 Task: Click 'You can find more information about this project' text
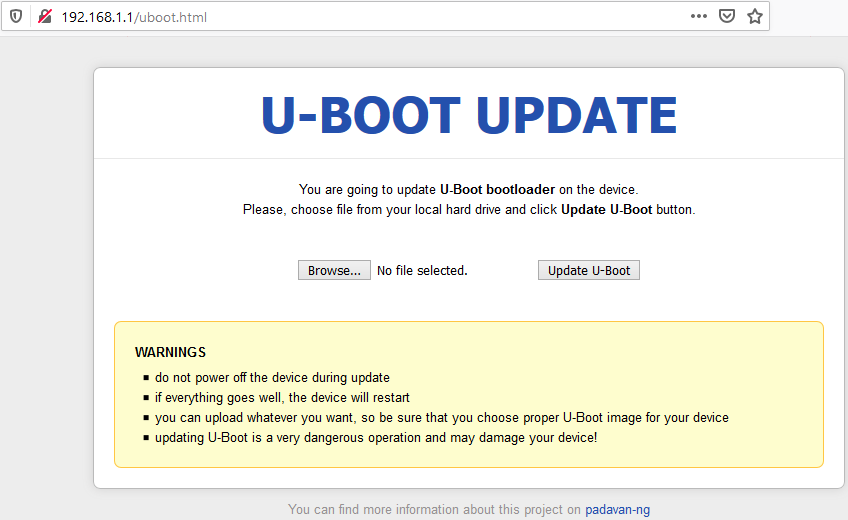tap(434, 510)
